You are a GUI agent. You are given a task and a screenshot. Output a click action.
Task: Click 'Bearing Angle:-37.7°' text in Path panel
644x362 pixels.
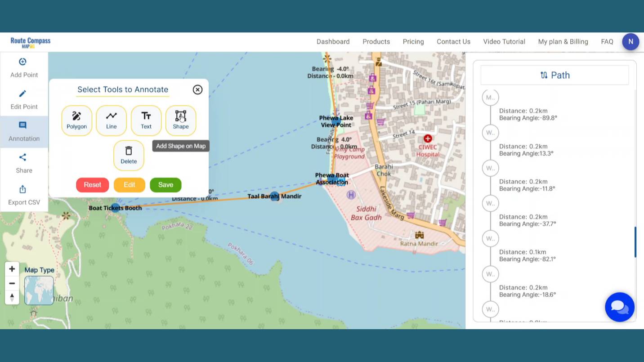click(x=528, y=224)
